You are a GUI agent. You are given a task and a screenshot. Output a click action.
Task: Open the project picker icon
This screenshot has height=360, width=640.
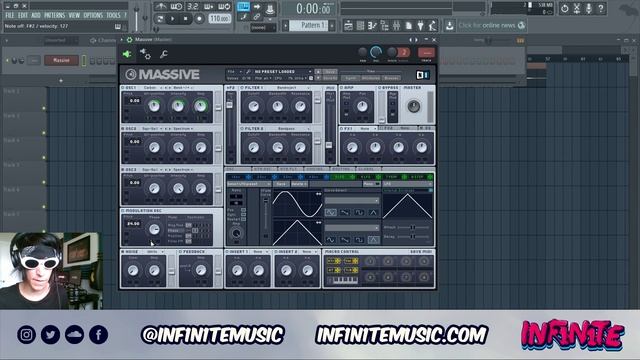(408, 26)
